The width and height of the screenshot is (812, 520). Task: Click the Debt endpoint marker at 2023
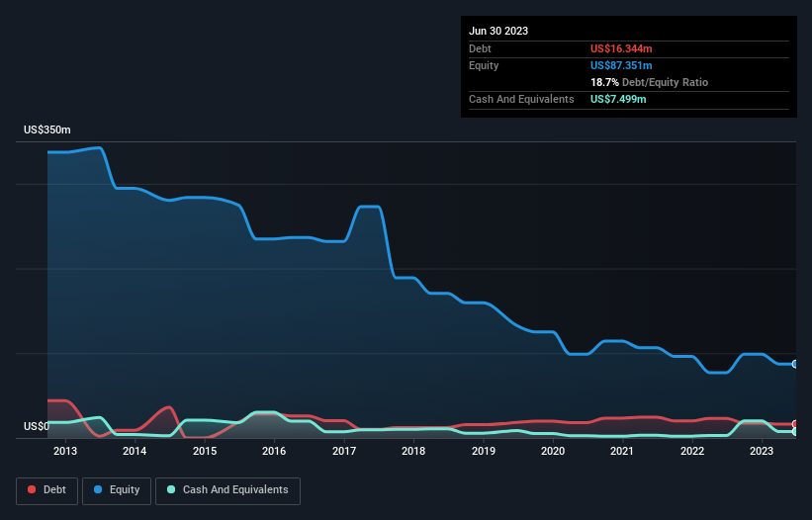pos(795,424)
